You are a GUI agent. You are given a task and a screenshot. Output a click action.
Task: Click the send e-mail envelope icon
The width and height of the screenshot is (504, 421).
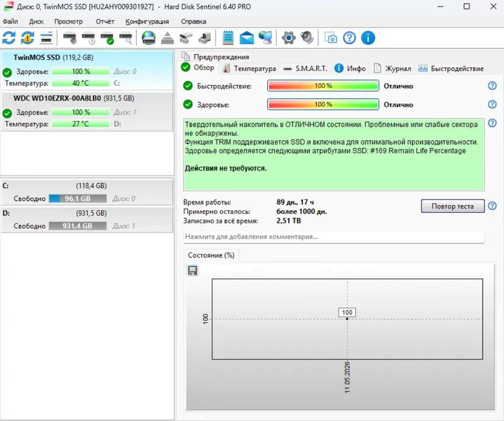coord(246,38)
